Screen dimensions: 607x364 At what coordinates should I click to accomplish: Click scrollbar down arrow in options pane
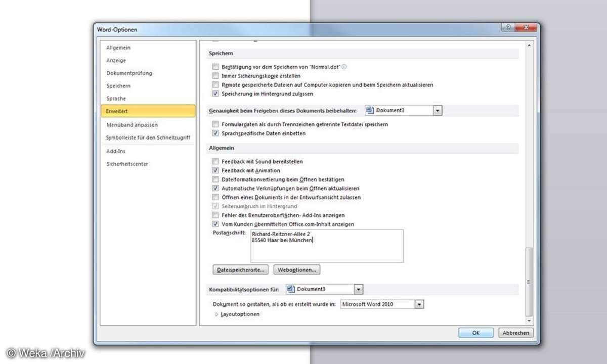click(x=529, y=321)
